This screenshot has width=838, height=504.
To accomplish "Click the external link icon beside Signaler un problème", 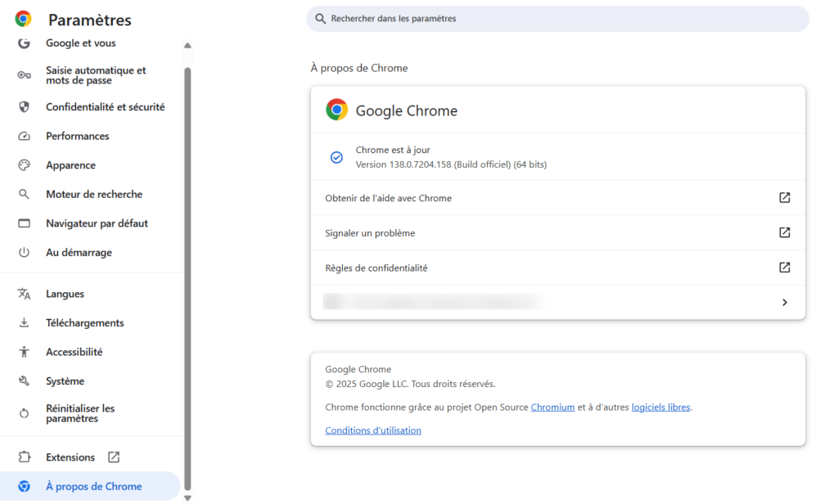I will point(784,232).
